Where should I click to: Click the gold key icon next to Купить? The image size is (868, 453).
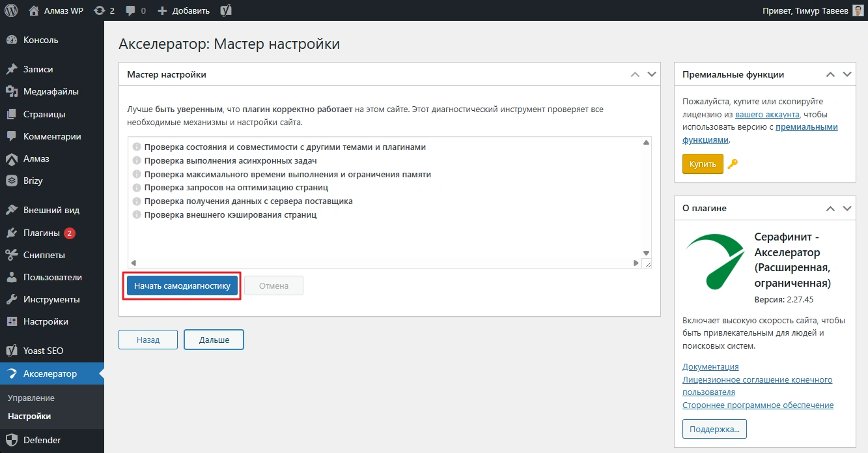pyautogui.click(x=733, y=164)
